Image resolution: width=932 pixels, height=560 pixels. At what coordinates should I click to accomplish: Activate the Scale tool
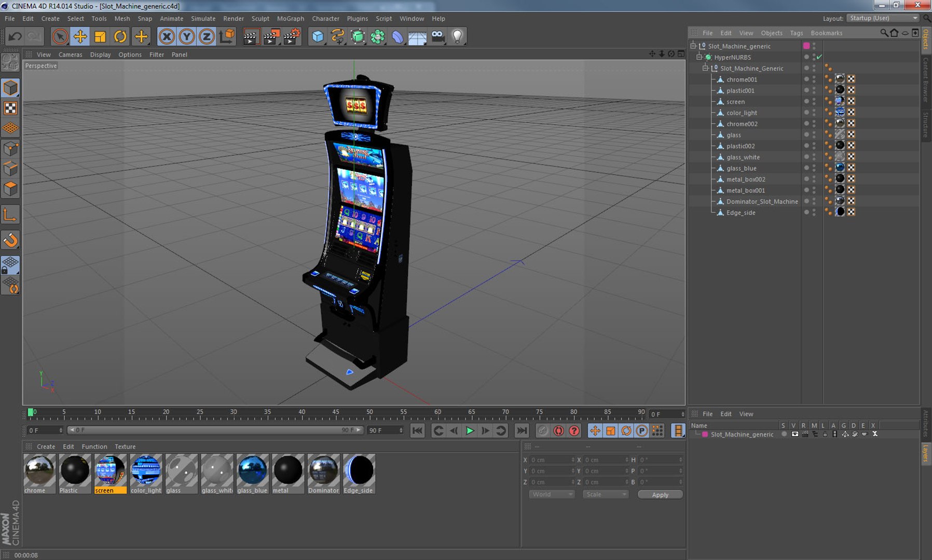pos(100,36)
